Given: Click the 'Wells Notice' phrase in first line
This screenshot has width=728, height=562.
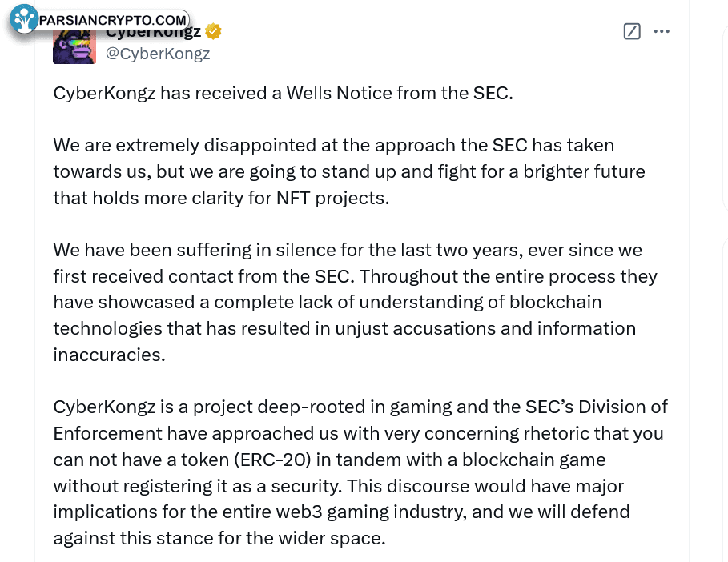Looking at the screenshot, I should click(x=339, y=94).
